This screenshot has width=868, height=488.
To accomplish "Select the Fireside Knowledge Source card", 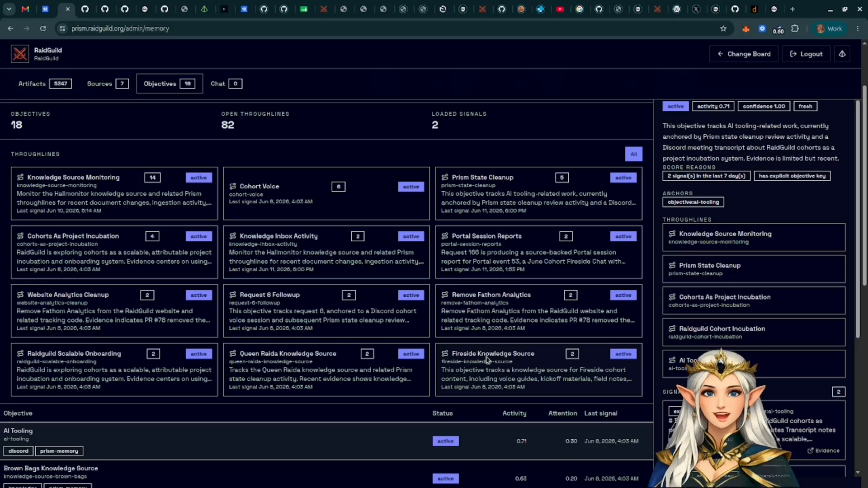I will click(x=539, y=370).
